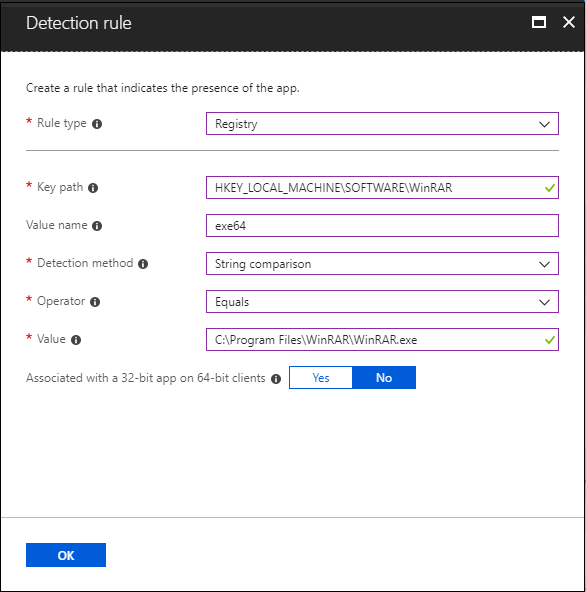The height and width of the screenshot is (592, 586).
Task: Click the Detection method label
Action: [85, 263]
